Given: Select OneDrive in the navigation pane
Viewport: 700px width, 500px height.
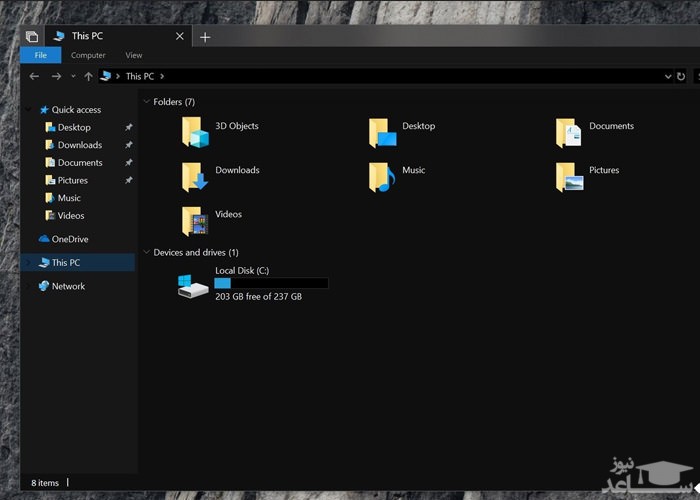Looking at the screenshot, I should pyautogui.click(x=69, y=239).
